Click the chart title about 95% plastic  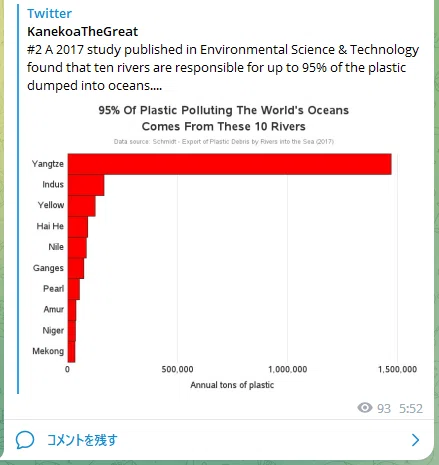224,118
